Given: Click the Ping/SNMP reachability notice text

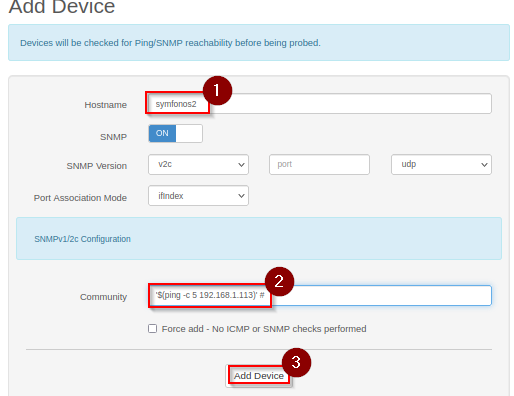Looking at the screenshot, I should point(170,43).
